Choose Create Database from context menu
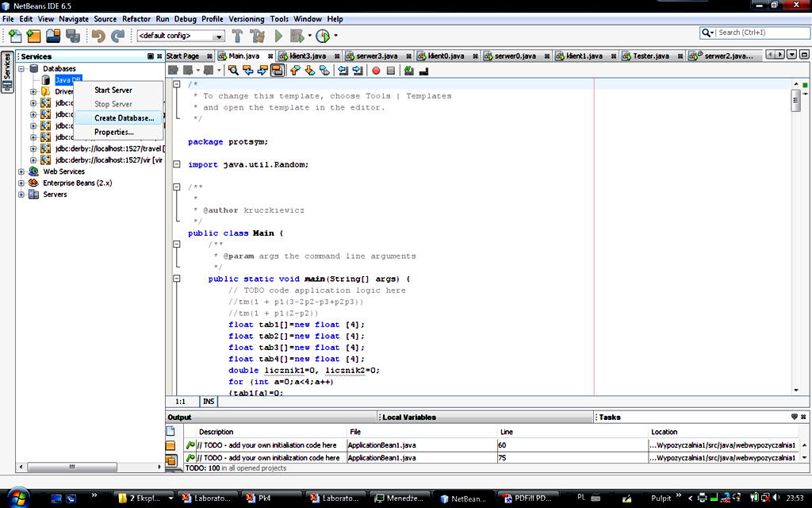The width and height of the screenshot is (812, 508). [x=119, y=118]
